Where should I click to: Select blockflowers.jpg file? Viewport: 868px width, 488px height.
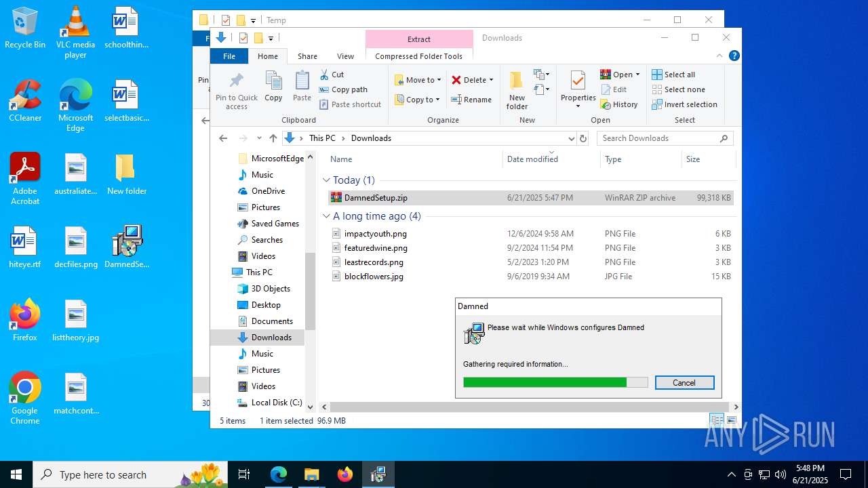tap(530, 277)
